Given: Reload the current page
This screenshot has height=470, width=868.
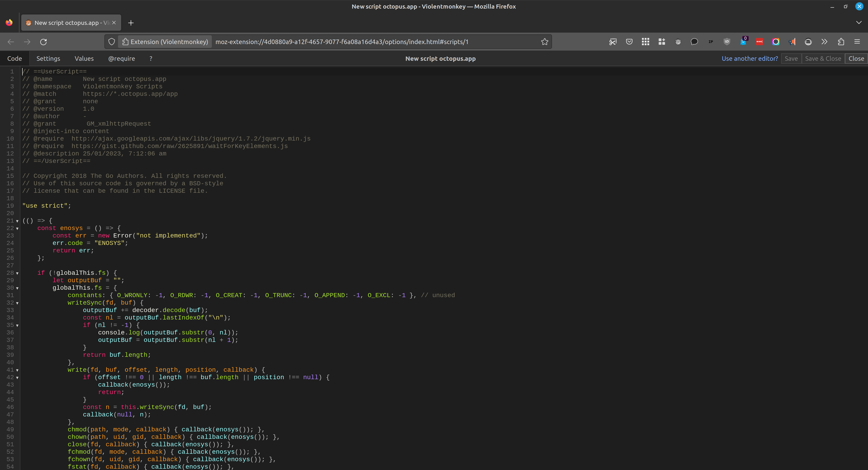Looking at the screenshot, I should point(43,42).
